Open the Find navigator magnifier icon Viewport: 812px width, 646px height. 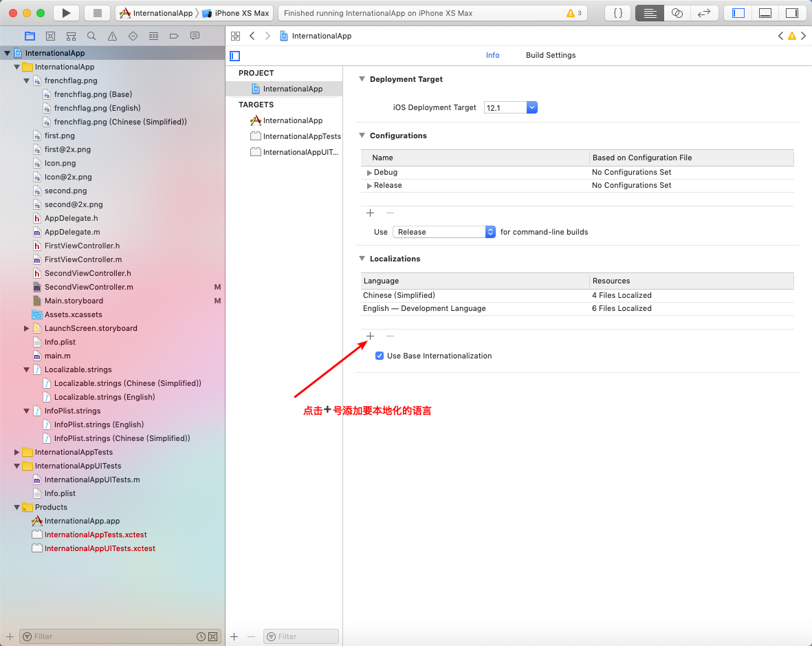click(x=91, y=36)
